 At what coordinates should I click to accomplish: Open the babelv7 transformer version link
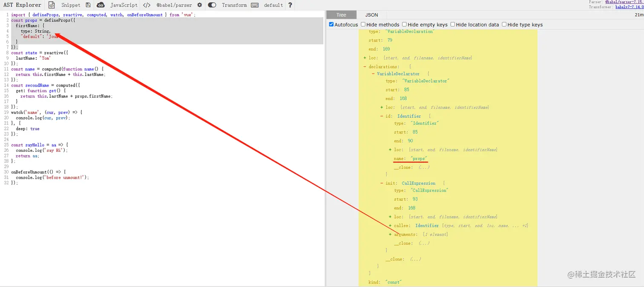click(x=630, y=7)
